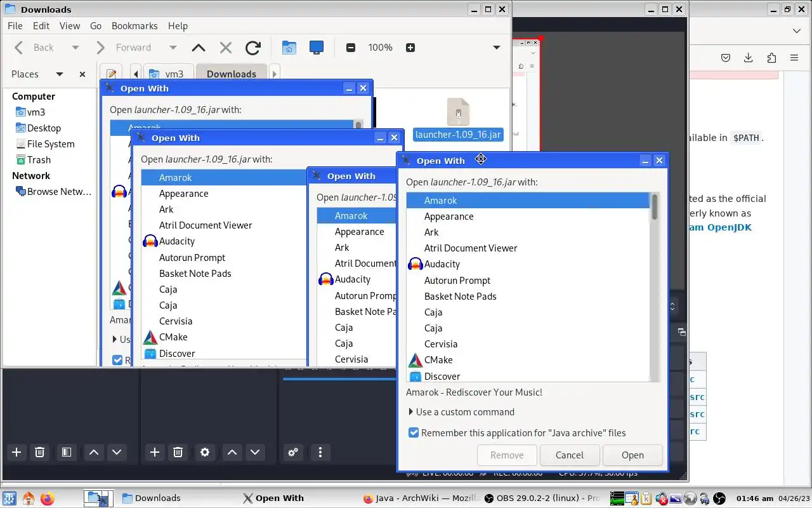
Task: Open the File menu in Caja
Action: coord(15,25)
